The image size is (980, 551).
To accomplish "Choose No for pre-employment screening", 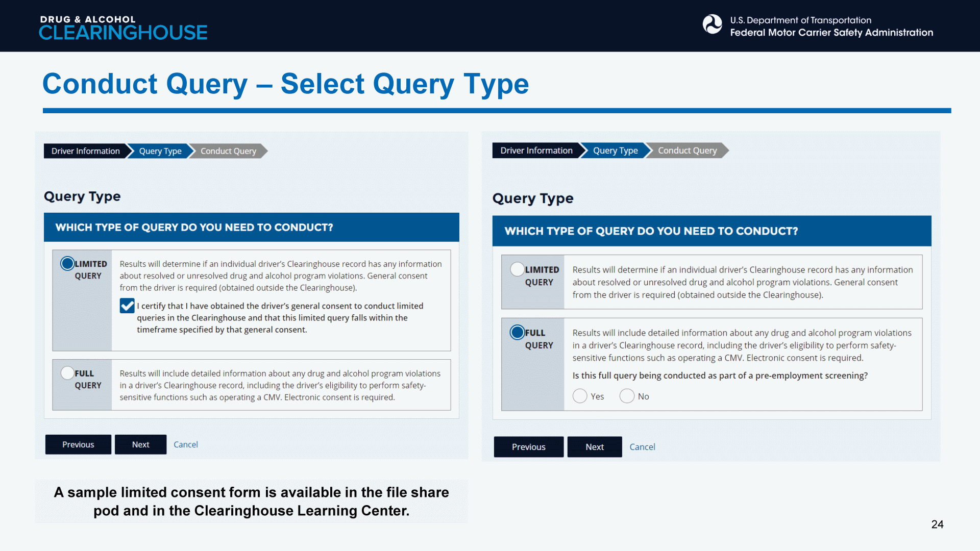I will [x=627, y=396].
